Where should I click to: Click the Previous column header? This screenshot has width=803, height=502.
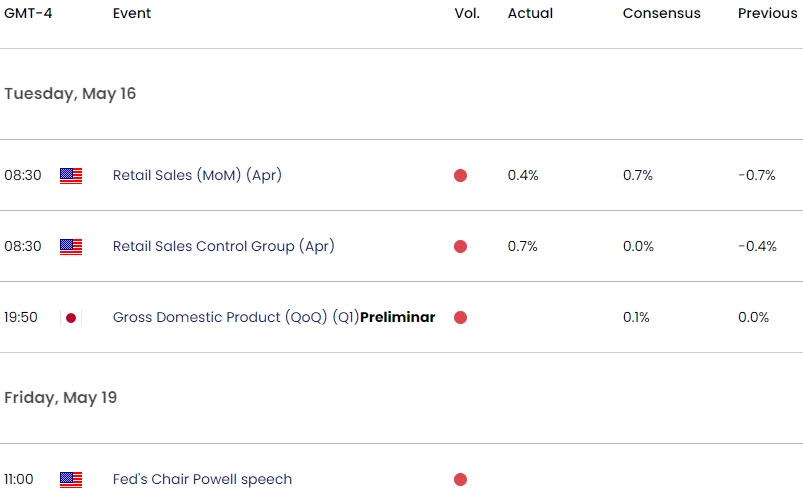[768, 14]
